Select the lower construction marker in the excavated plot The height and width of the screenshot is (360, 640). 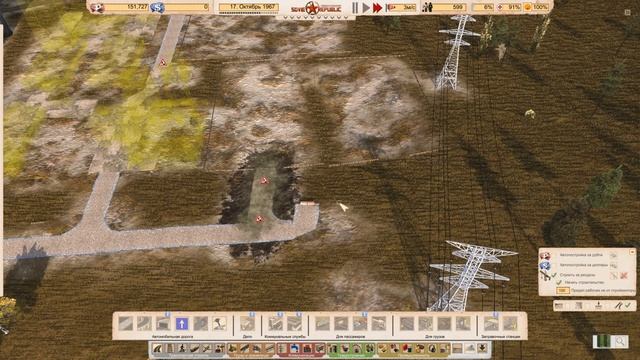click(259, 219)
